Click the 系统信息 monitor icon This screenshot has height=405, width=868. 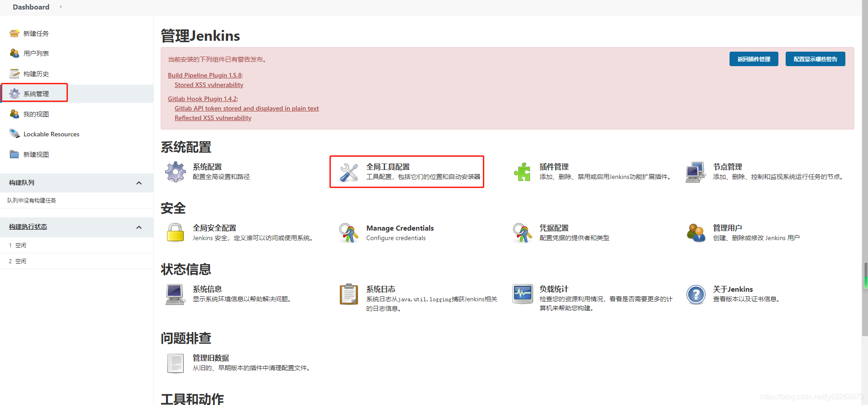pyautogui.click(x=175, y=294)
